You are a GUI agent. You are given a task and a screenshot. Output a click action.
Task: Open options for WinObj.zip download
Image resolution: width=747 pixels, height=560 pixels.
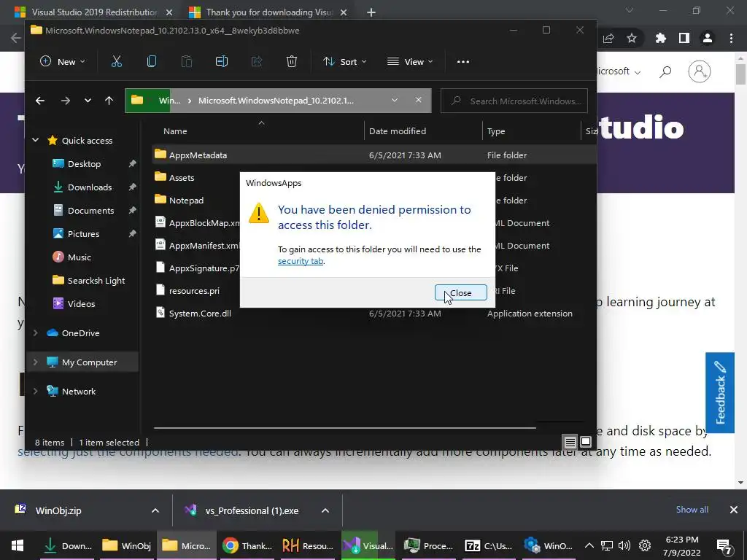click(x=155, y=510)
